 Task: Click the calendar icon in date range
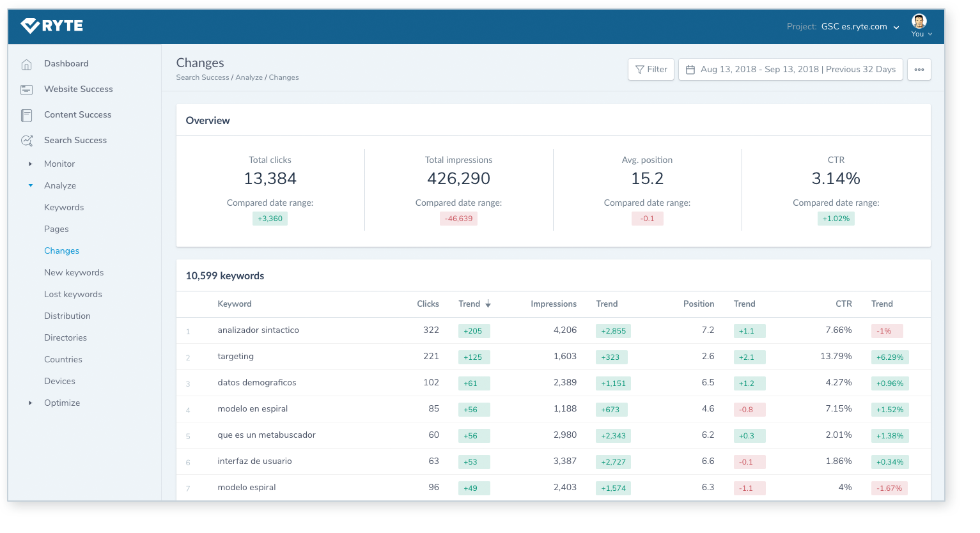(690, 70)
